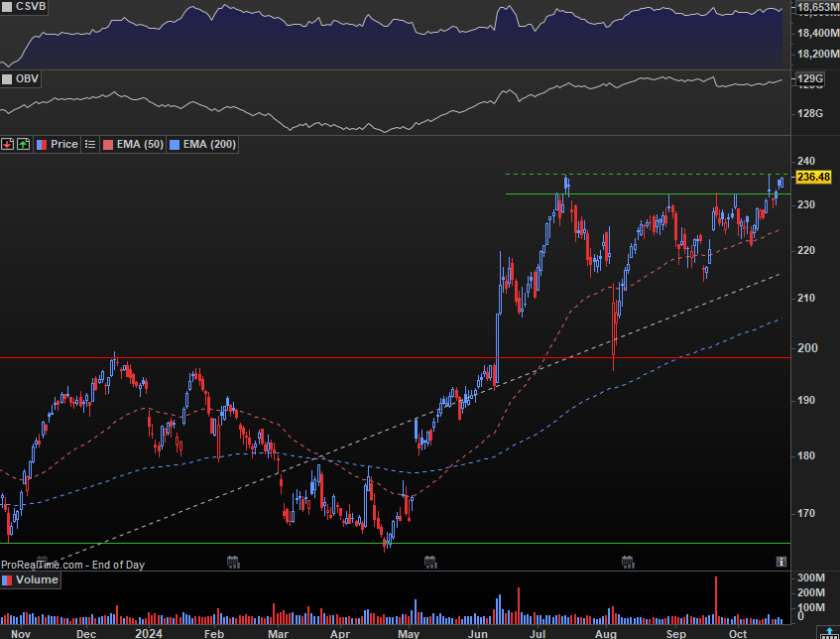Click the yellow 236.48 current price tag
Image resolution: width=840 pixels, height=639 pixels.
coord(813,177)
